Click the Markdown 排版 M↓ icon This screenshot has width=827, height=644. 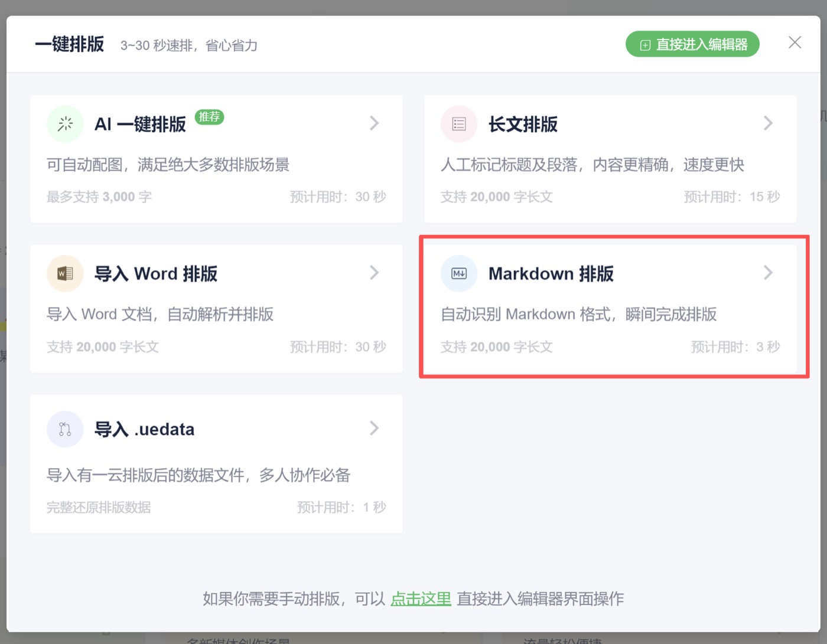(x=459, y=273)
